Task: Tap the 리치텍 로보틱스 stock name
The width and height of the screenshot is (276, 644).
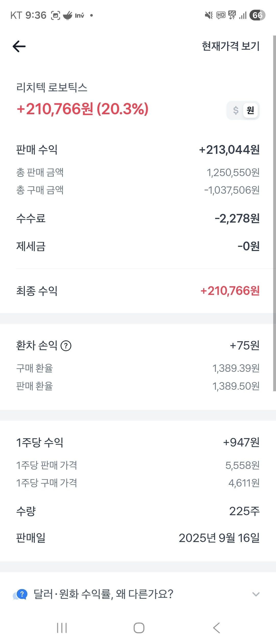Action: click(x=52, y=87)
